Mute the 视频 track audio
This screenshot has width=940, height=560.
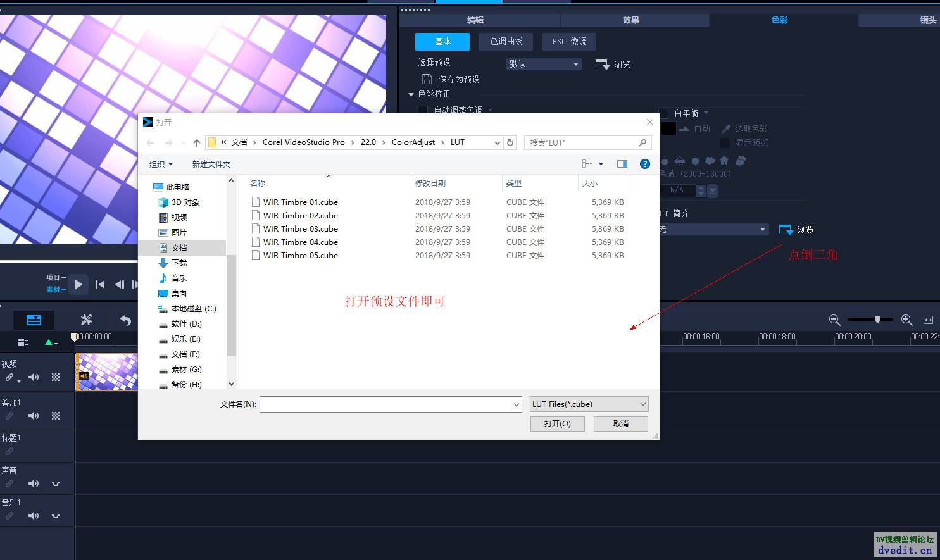[34, 377]
